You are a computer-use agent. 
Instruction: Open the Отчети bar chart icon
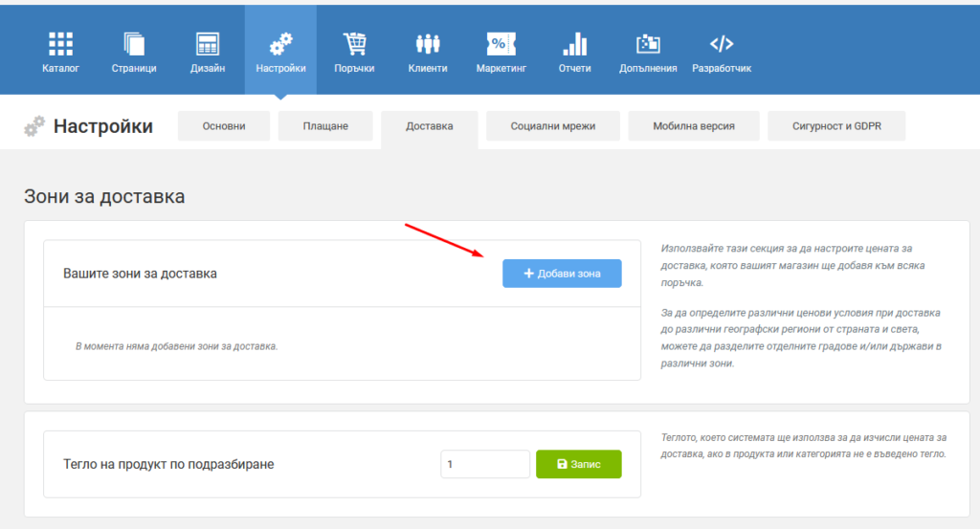574,44
